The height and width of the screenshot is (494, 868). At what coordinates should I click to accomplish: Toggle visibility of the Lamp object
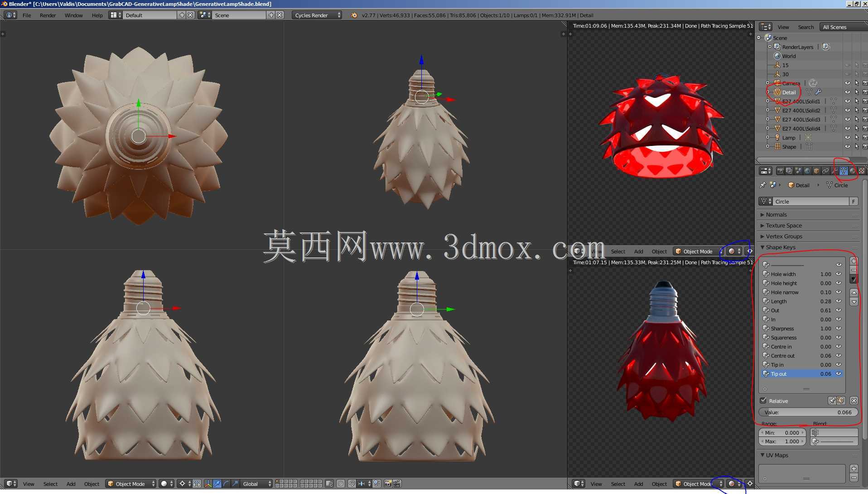tap(847, 137)
